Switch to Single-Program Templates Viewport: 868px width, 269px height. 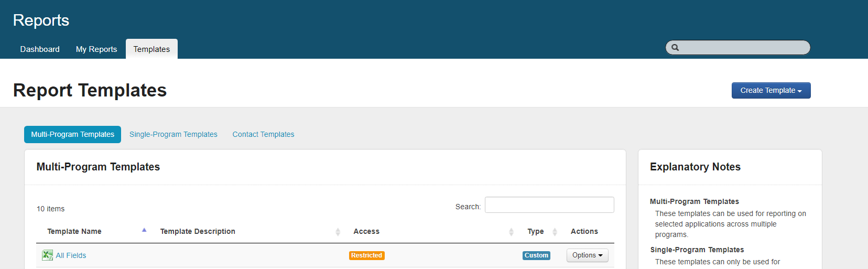[x=173, y=134]
